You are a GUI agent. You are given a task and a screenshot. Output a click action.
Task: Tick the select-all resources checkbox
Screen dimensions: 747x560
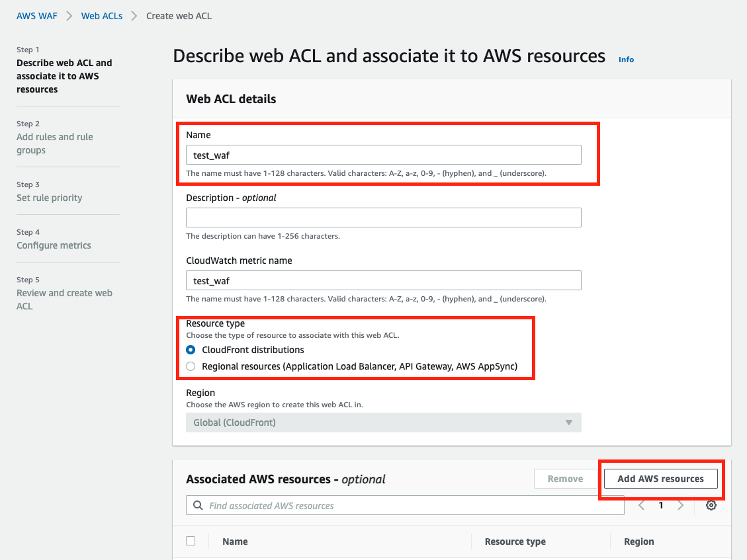191,541
